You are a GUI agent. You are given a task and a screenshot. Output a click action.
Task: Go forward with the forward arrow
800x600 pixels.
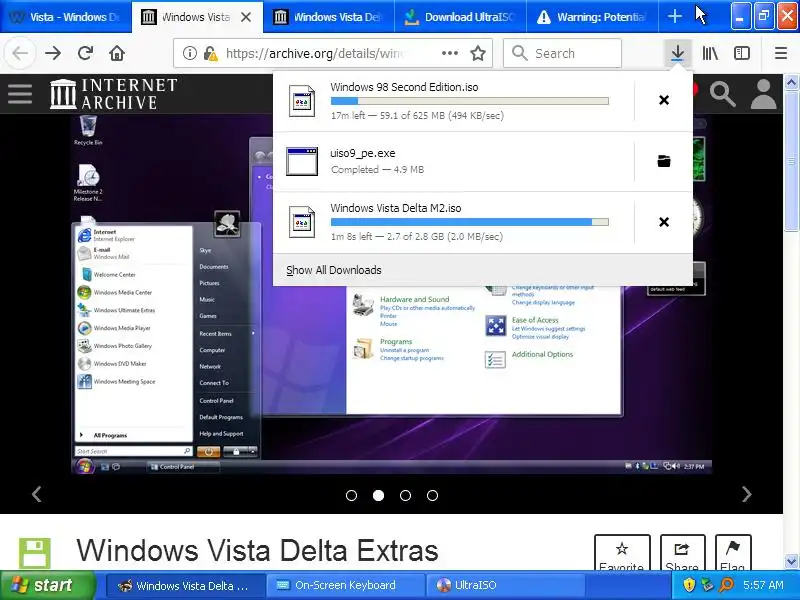point(53,53)
